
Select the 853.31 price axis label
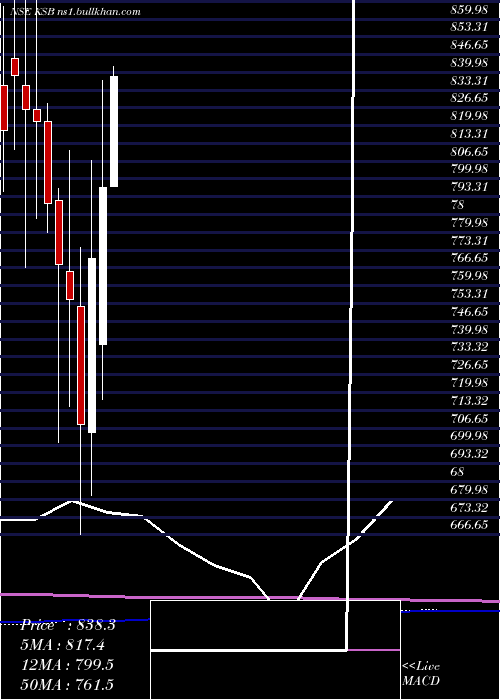469,27
